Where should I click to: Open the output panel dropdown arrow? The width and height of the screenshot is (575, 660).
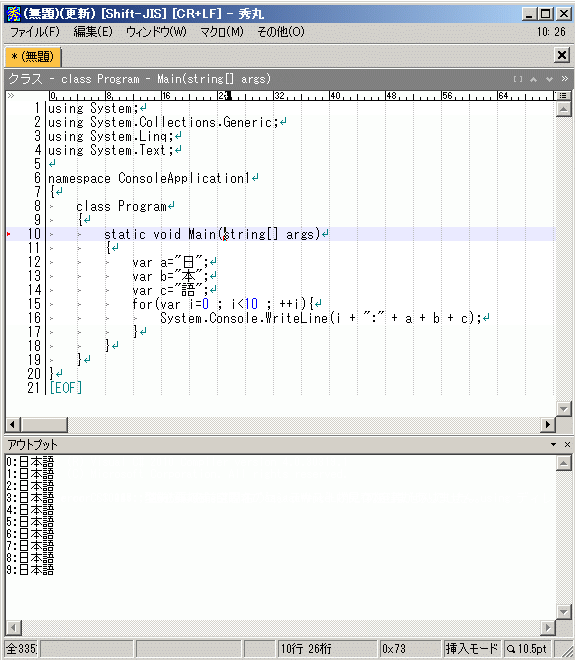[553, 444]
